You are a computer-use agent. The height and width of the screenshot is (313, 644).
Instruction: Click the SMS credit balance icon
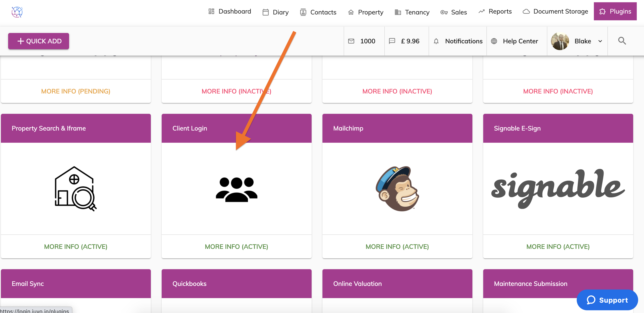(392, 41)
